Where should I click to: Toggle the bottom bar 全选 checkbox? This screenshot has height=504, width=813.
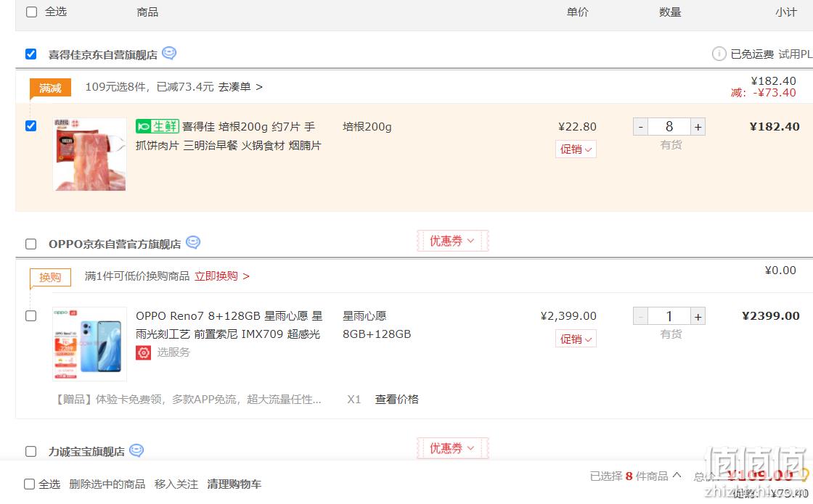click(30, 484)
